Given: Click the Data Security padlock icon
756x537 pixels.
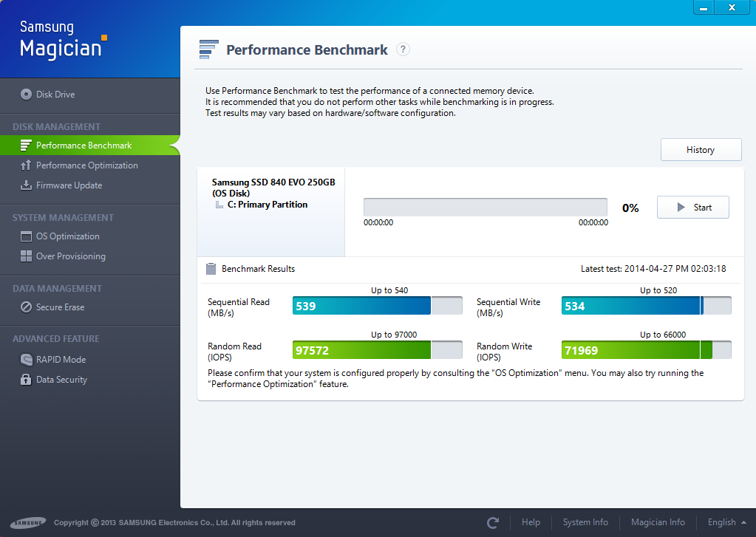Looking at the screenshot, I should coord(26,380).
